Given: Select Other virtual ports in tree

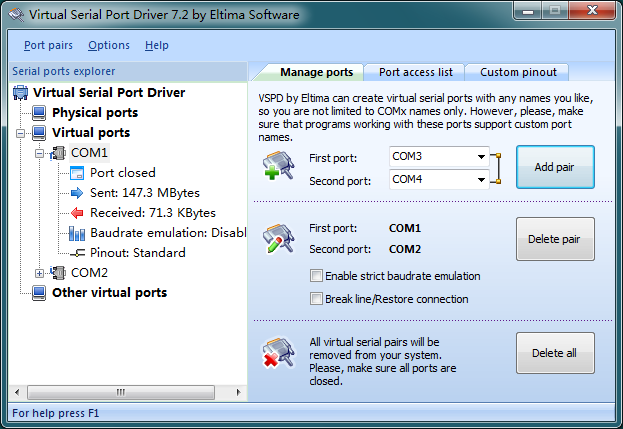Looking at the screenshot, I should pyautogui.click(x=109, y=293).
